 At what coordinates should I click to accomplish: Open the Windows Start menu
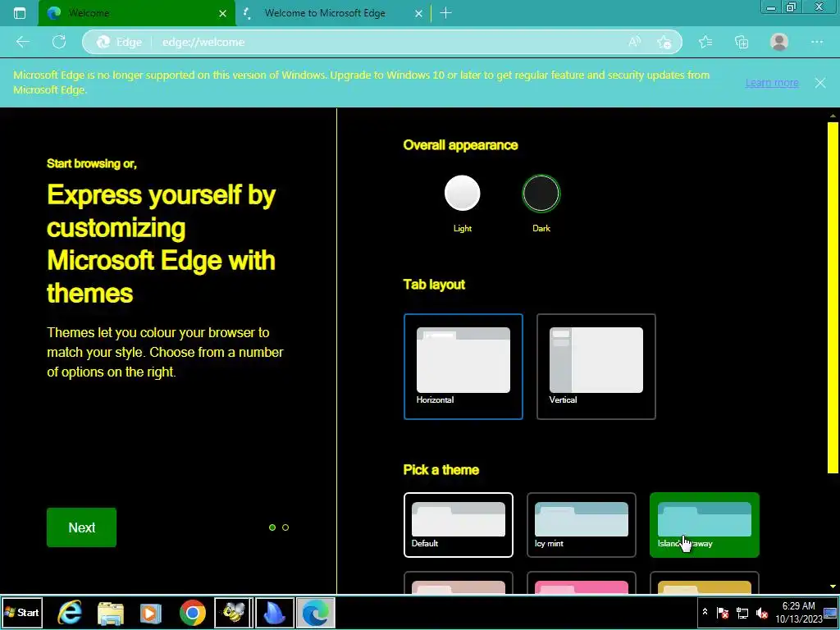[22, 613]
